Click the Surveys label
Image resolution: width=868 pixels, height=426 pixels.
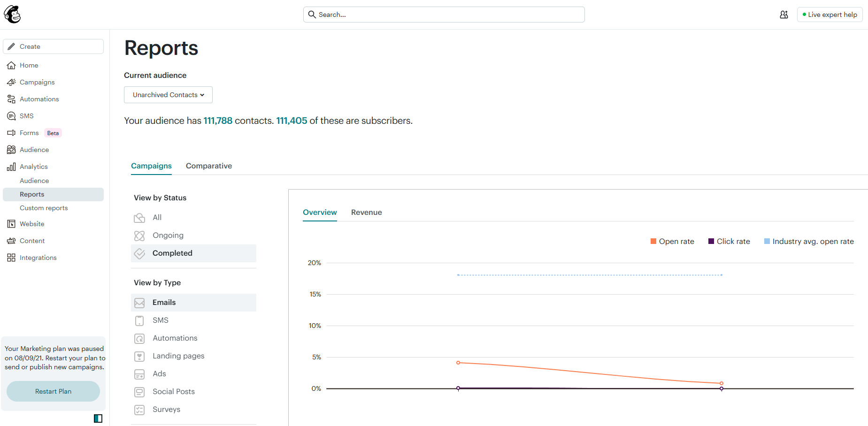pyautogui.click(x=166, y=410)
